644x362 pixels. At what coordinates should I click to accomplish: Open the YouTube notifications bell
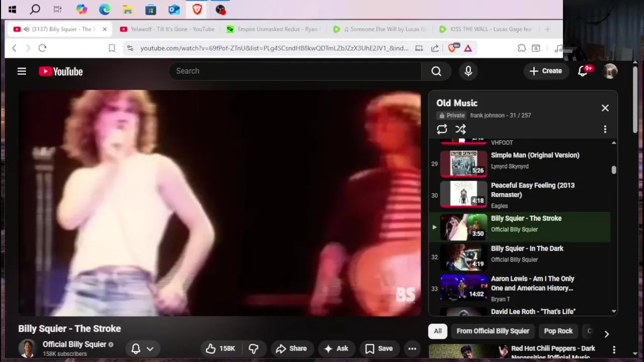[584, 71]
